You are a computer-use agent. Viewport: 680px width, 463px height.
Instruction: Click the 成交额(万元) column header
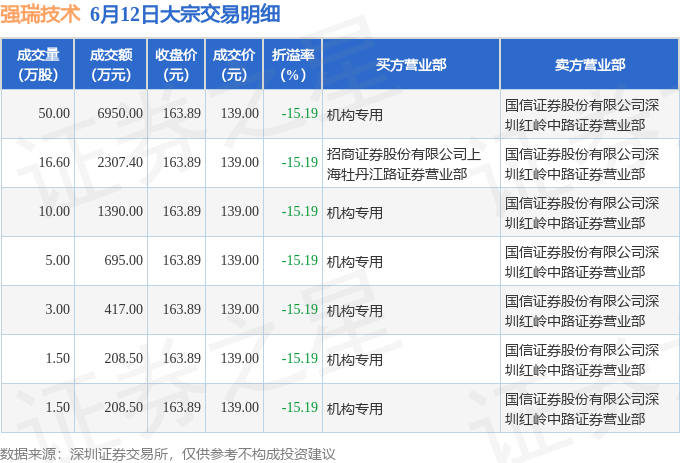pyautogui.click(x=111, y=65)
